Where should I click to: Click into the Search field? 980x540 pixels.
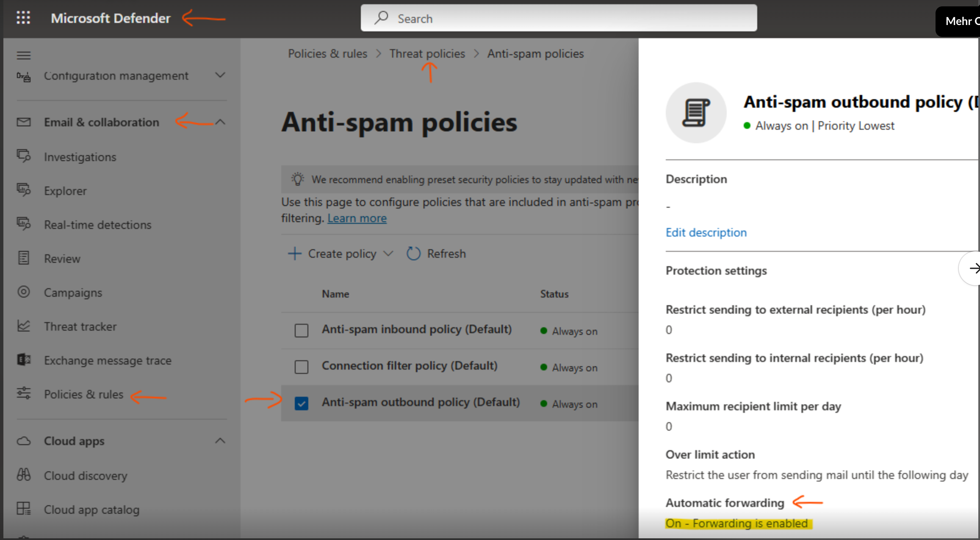pyautogui.click(x=559, y=18)
